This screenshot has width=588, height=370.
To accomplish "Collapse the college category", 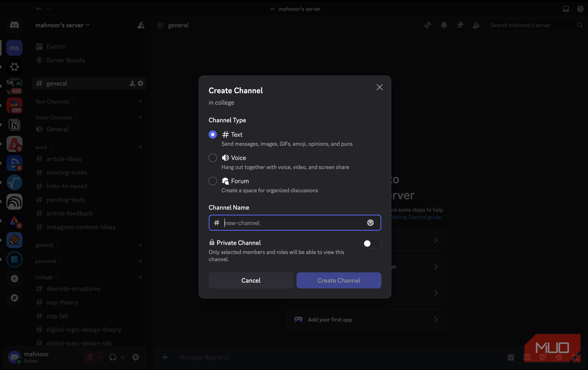I will 46,277.
